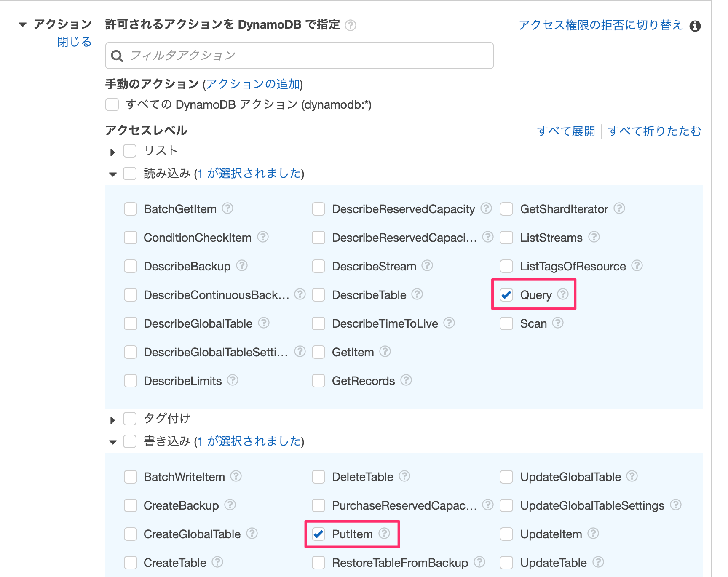The image size is (728, 577).
Task: Check the UpdateTable checkbox
Action: point(506,563)
